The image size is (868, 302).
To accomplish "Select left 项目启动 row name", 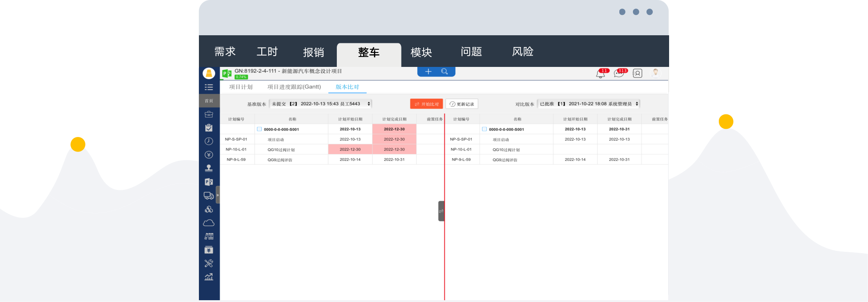I will tap(276, 140).
